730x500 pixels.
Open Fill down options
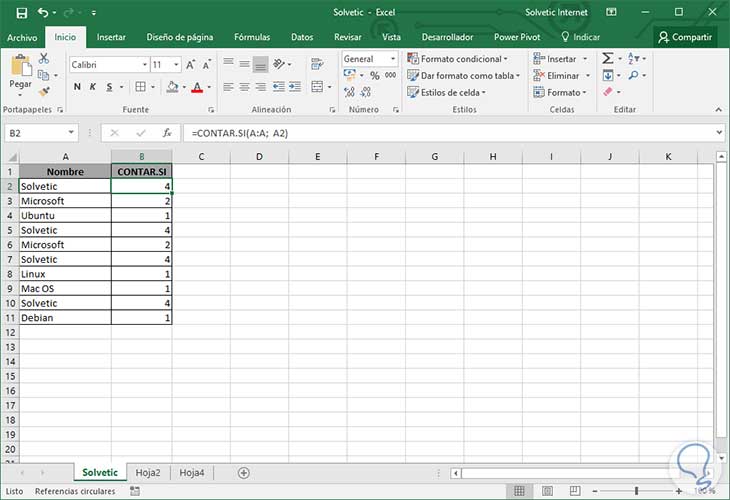(x=608, y=75)
